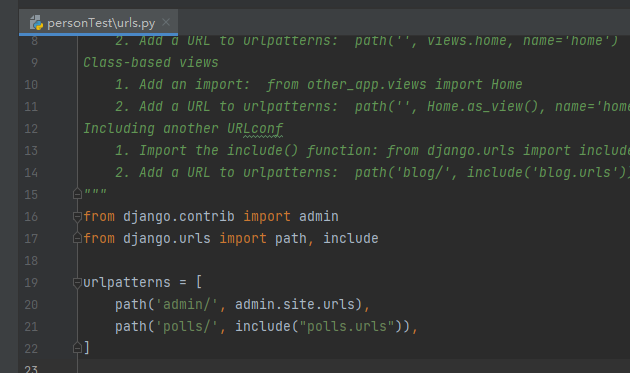
Task: Click line number 16 in the gutter
Action: point(31,217)
